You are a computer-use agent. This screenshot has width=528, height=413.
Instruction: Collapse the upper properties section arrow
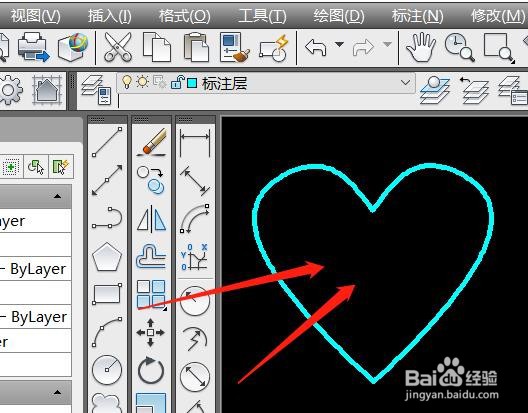point(58,196)
